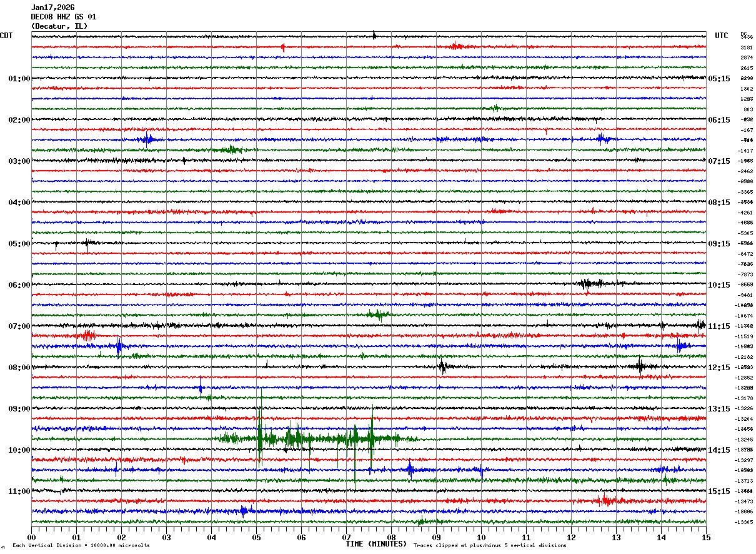Click the CDT timezone label
The height and width of the screenshot is (554, 756).
[6, 36]
